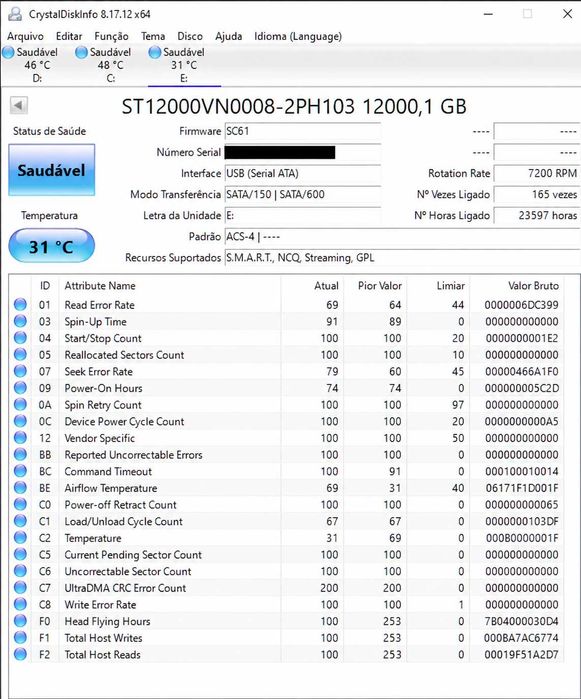The width and height of the screenshot is (581, 699).
Task: Click raw value 0000006DC399
Action: 521,305
